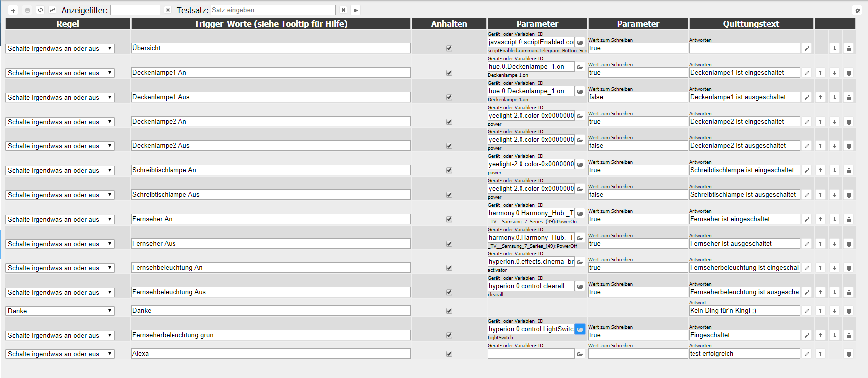This screenshot has width=868, height=378.
Task: Clear the Testsatz field with x button
Action: [x=343, y=10]
